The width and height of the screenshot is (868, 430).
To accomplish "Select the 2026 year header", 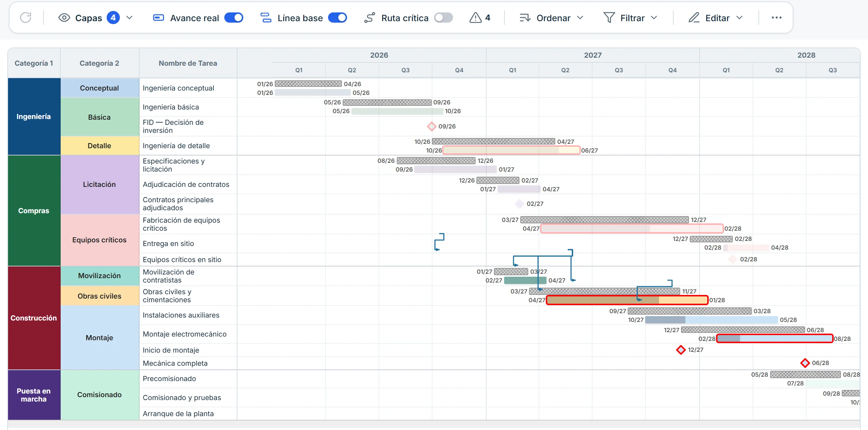I will click(x=379, y=55).
